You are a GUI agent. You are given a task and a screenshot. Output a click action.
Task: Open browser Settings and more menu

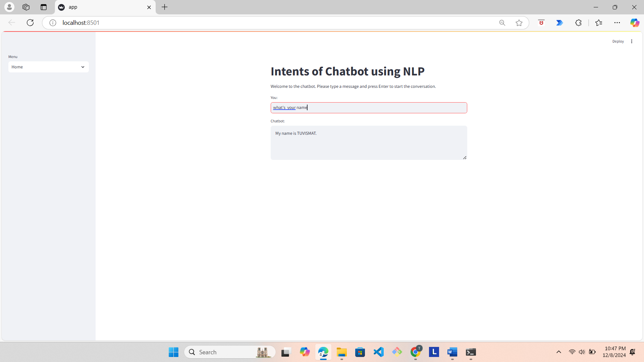pos(617,22)
